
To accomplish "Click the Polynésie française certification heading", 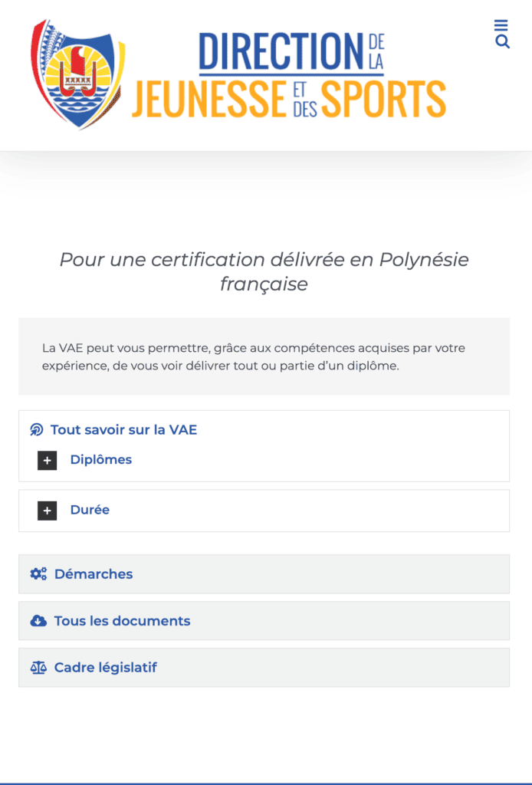I will (x=264, y=271).
